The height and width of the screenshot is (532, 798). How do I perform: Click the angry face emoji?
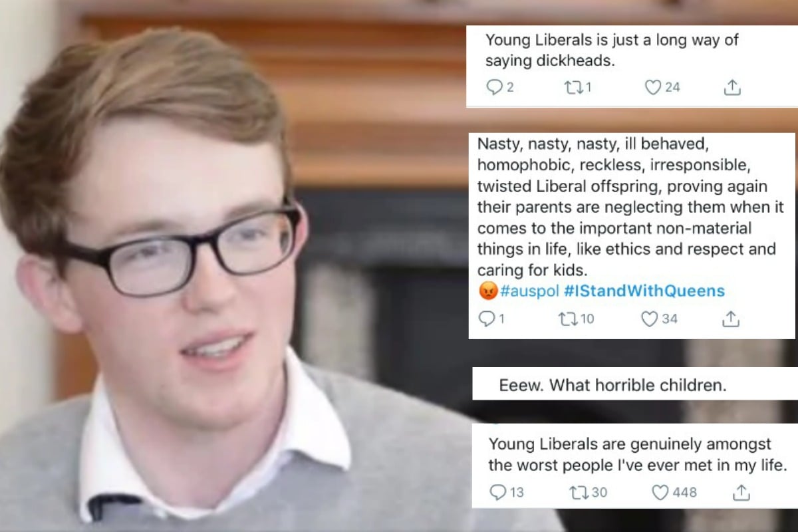tap(488, 291)
